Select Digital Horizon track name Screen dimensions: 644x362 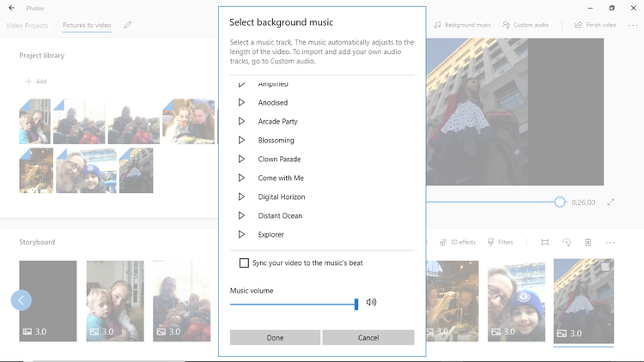(282, 197)
